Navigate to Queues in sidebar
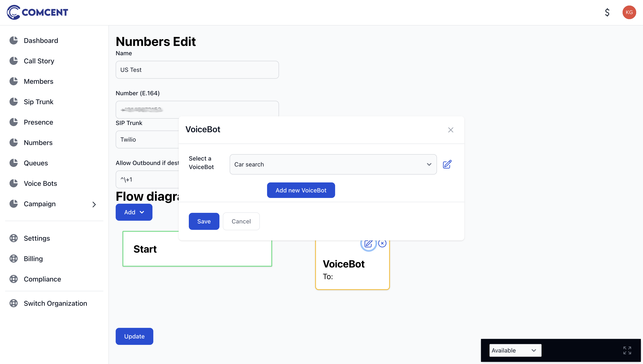The width and height of the screenshot is (643, 364). pyautogui.click(x=36, y=163)
